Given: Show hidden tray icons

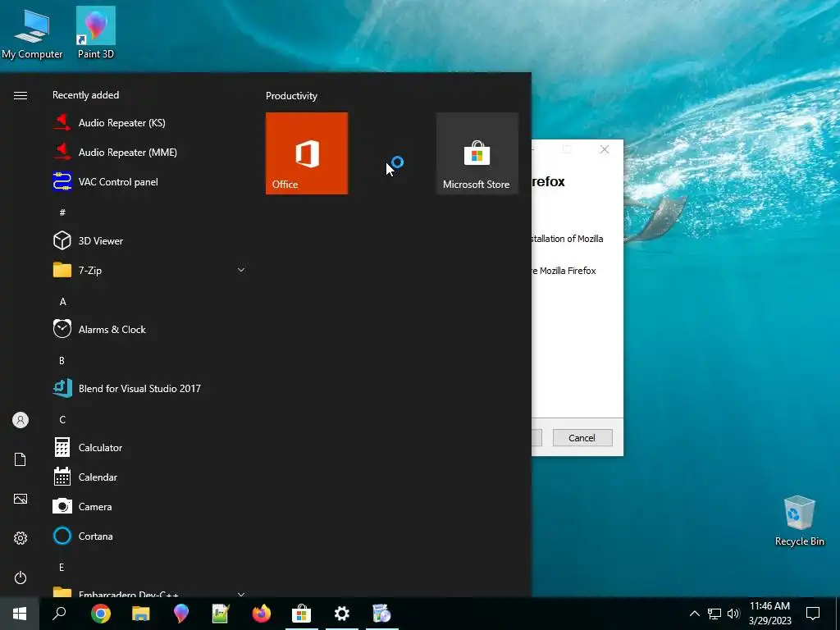Looking at the screenshot, I should tap(694, 614).
